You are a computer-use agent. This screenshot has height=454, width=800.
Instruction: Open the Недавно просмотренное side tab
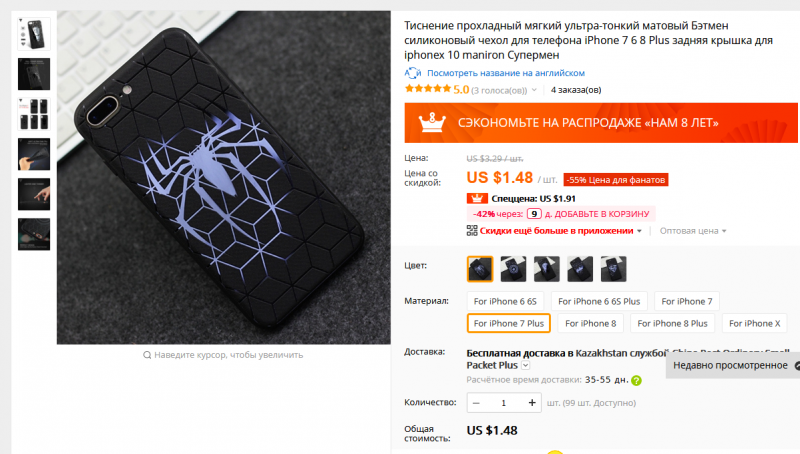coord(733,365)
